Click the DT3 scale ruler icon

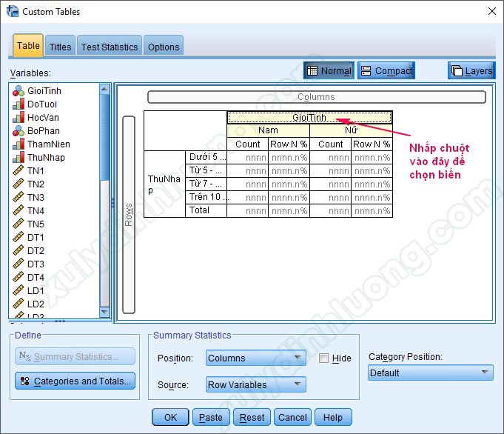[19, 264]
